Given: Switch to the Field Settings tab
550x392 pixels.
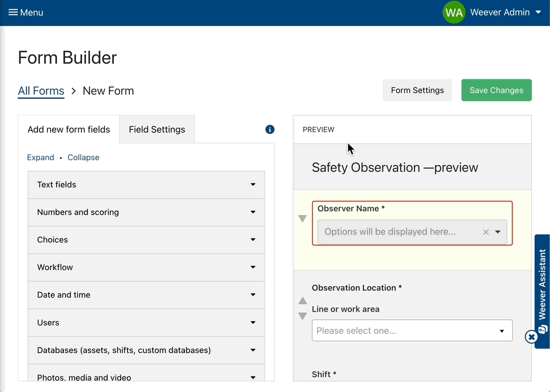Looking at the screenshot, I should (x=157, y=129).
